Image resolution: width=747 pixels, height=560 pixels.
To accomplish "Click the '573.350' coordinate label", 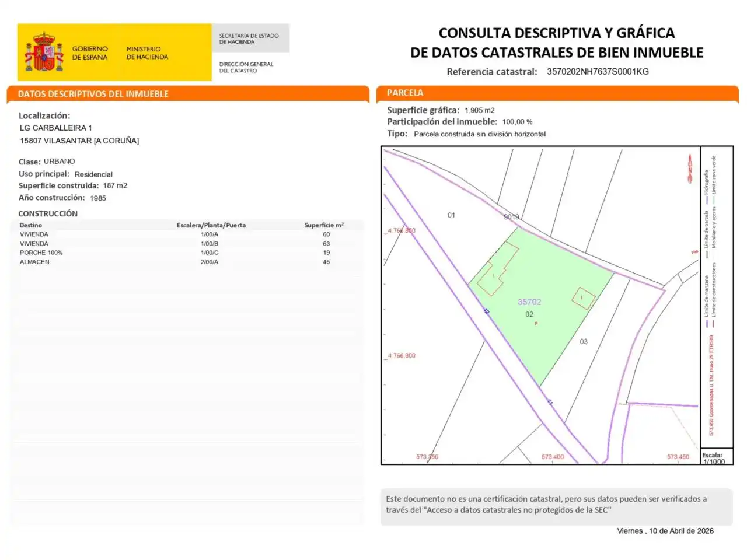I will click(427, 457).
